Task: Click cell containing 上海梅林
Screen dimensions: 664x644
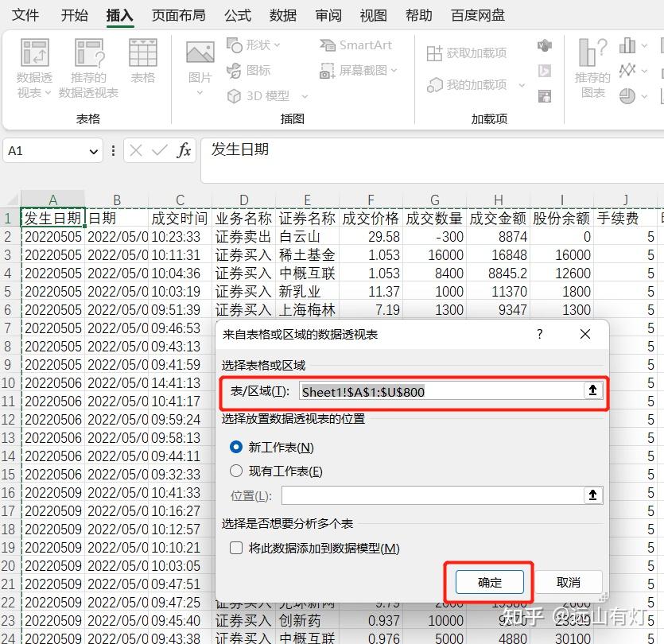Action: (307, 309)
